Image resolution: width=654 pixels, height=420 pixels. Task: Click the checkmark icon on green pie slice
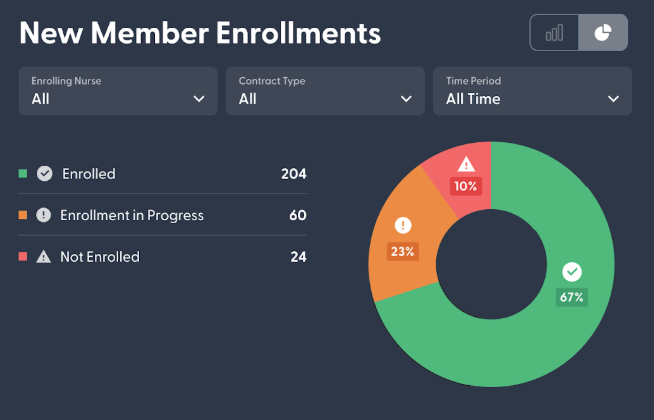(572, 272)
